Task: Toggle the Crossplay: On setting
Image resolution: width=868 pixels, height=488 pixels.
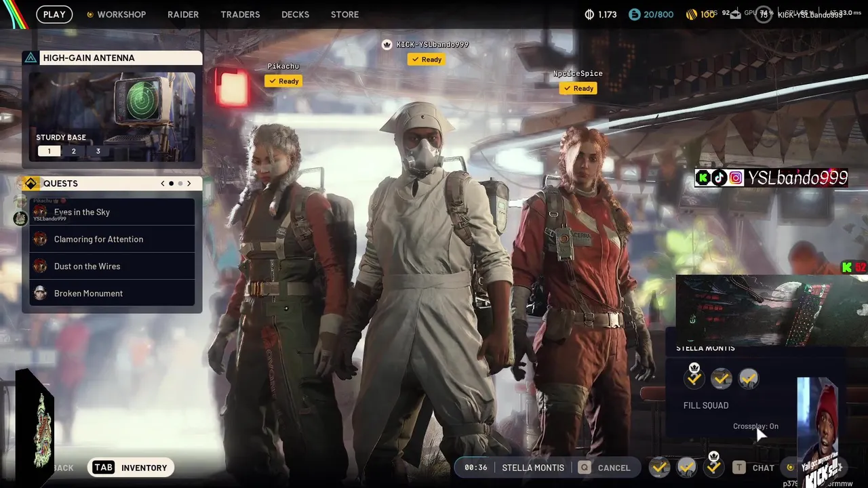Action: point(755,426)
